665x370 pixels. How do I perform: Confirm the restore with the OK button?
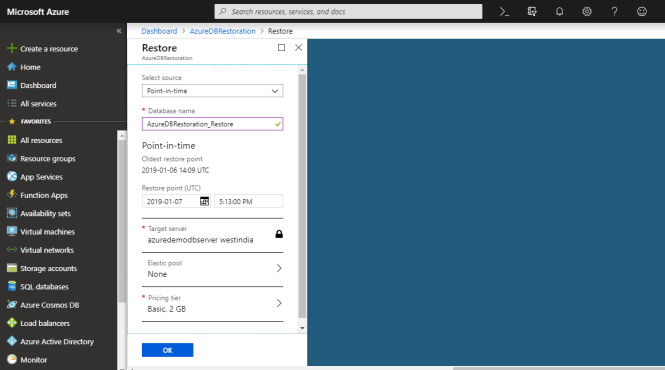point(168,350)
